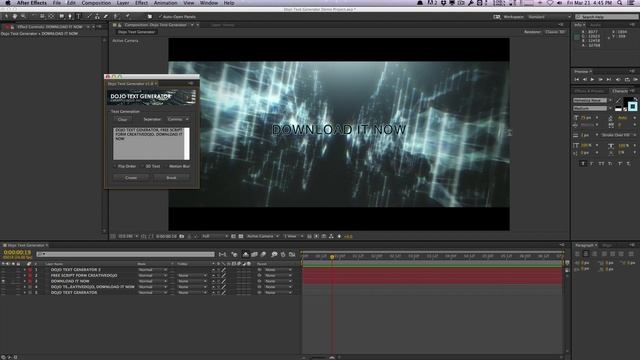Enable Frame Blending for composition
This screenshot has width=640, height=360.
254,254
